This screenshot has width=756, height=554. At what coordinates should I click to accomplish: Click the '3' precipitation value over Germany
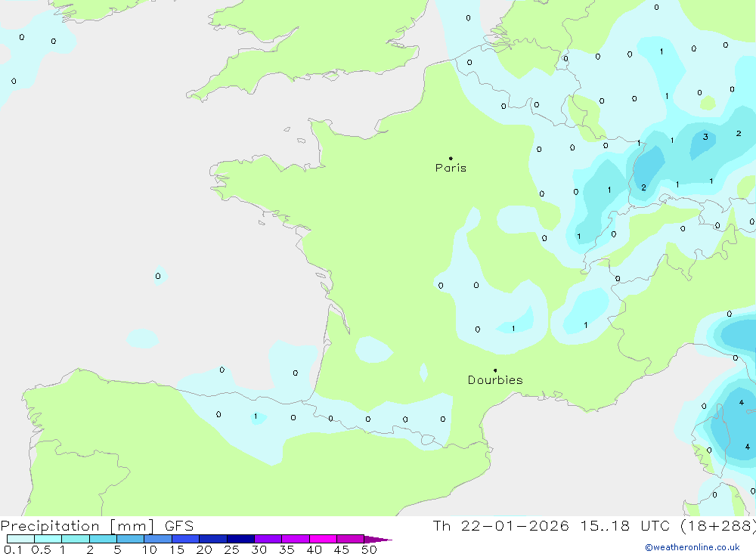pos(705,137)
